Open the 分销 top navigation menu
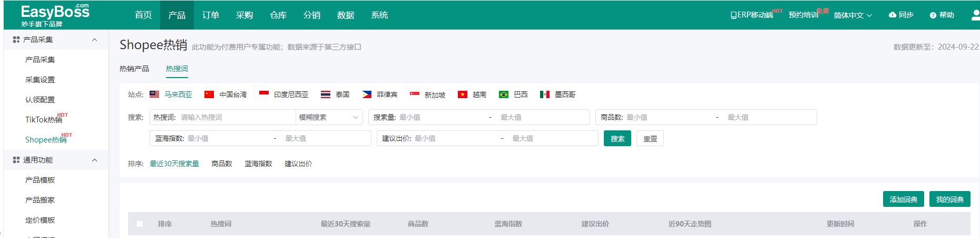Image resolution: width=980 pixels, height=238 pixels. tap(312, 15)
